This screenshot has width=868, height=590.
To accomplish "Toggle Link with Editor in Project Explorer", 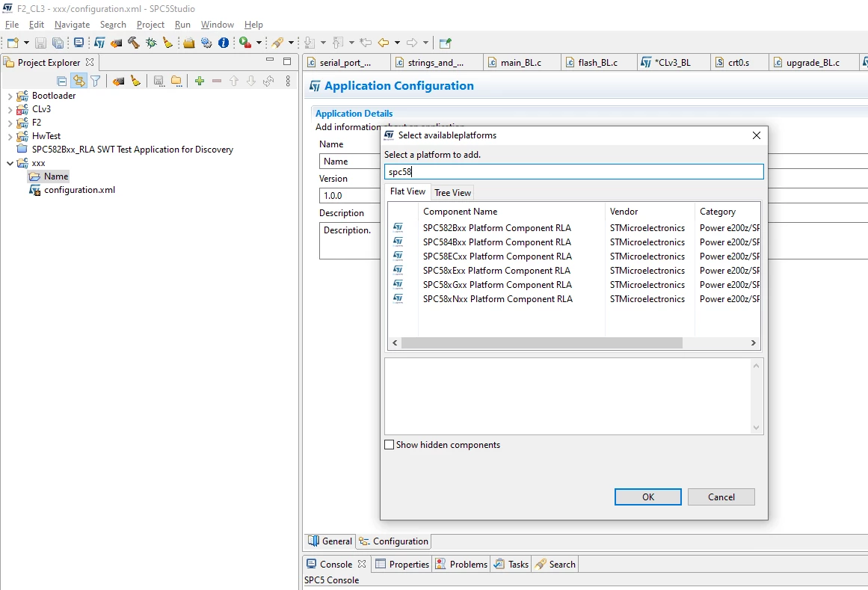I will [x=79, y=82].
